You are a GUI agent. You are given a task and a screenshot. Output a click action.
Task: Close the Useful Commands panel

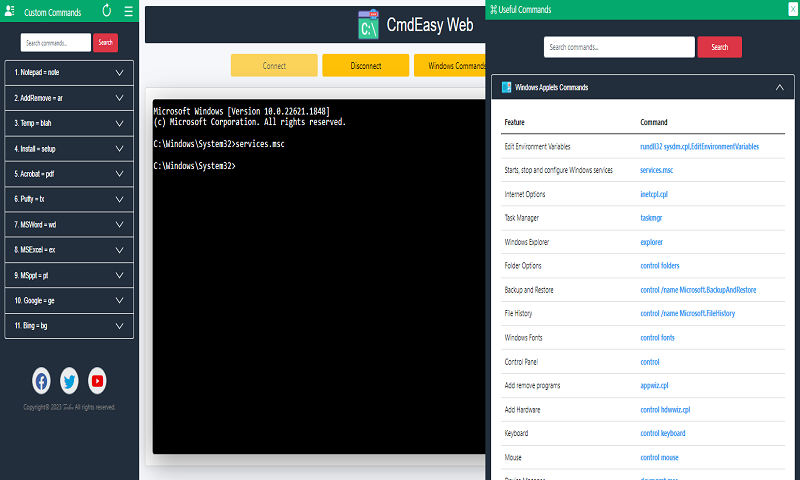[793, 9]
